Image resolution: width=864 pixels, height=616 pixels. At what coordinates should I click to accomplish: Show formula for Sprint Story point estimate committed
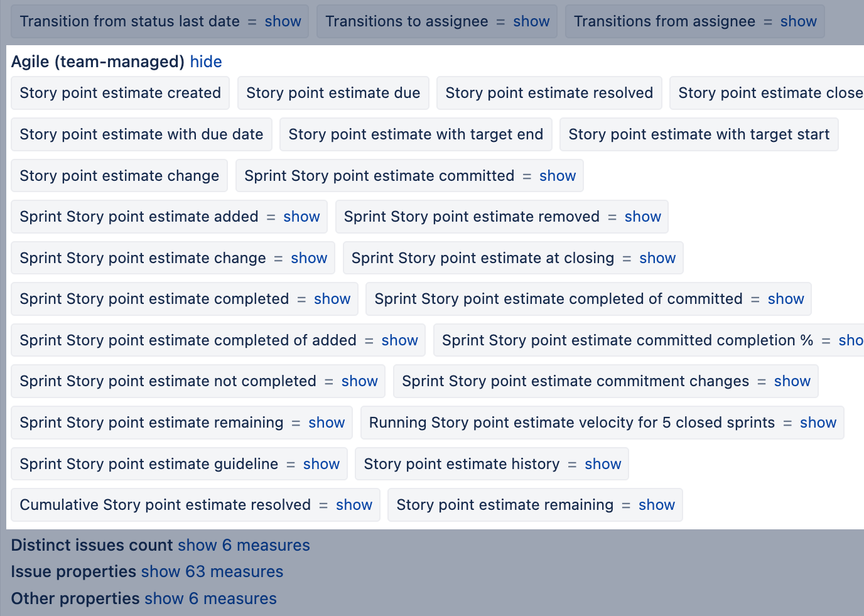pyautogui.click(x=557, y=176)
